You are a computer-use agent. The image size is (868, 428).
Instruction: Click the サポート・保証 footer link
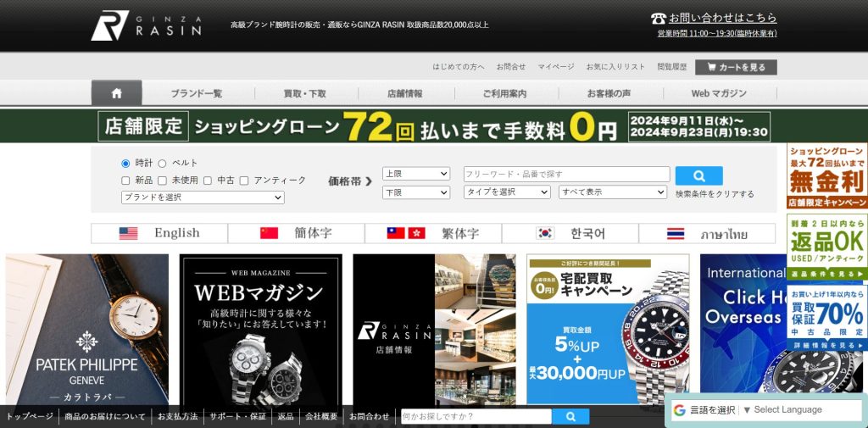237,416
